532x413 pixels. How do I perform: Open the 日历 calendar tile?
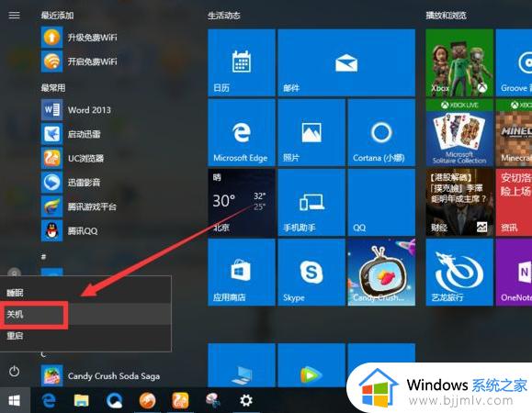242,62
